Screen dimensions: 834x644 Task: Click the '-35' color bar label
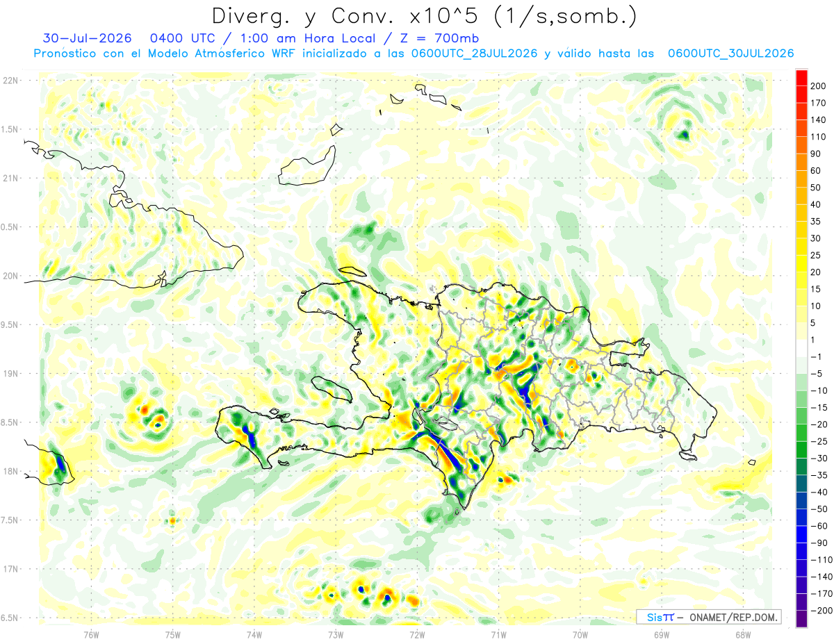click(819, 476)
